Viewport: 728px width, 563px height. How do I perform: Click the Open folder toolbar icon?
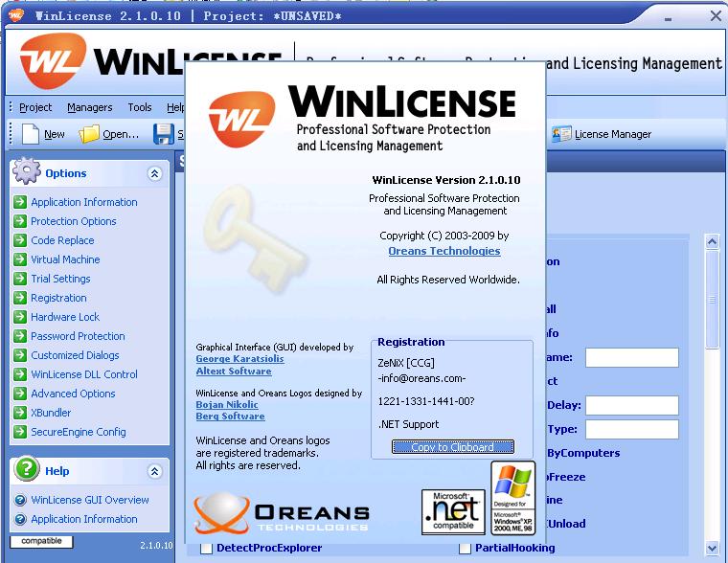click(89, 134)
